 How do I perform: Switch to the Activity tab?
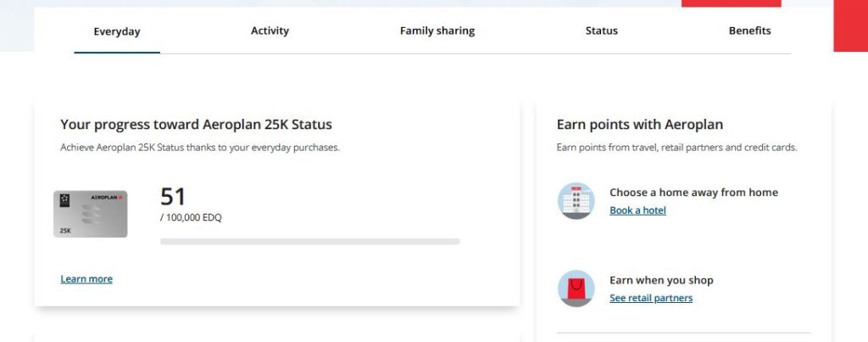[270, 31]
